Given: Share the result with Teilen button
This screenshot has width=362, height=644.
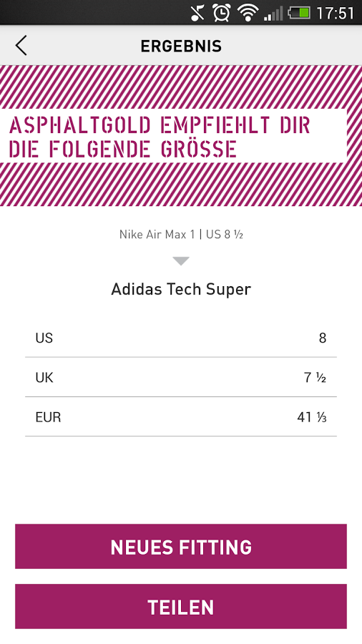Looking at the screenshot, I should tap(181, 607).
